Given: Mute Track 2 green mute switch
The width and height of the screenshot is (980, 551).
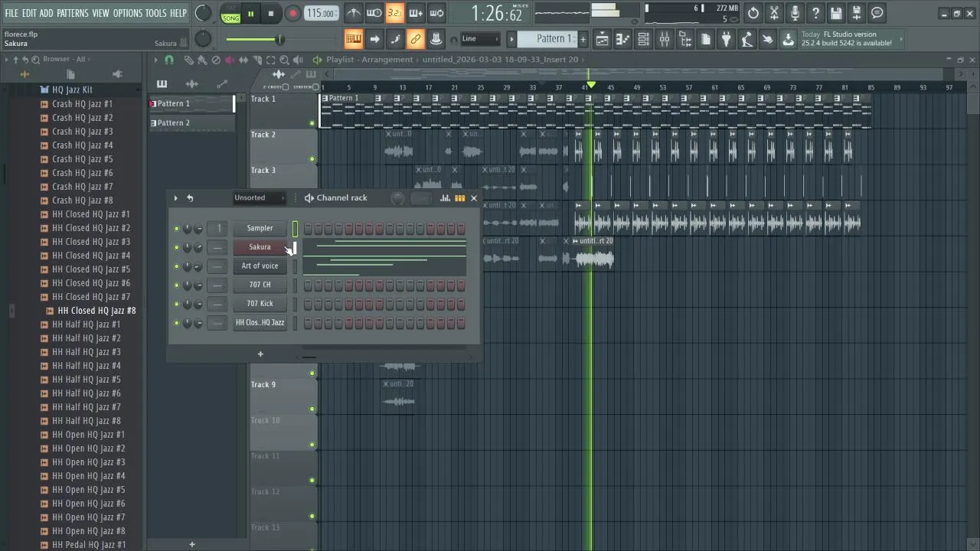Looking at the screenshot, I should pyautogui.click(x=312, y=159).
